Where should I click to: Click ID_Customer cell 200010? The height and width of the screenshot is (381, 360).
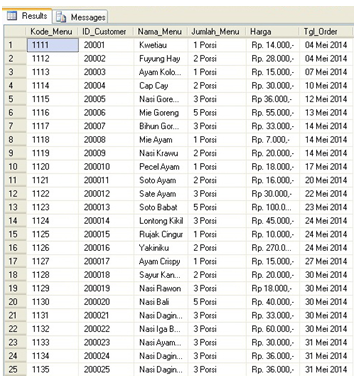tap(106, 167)
